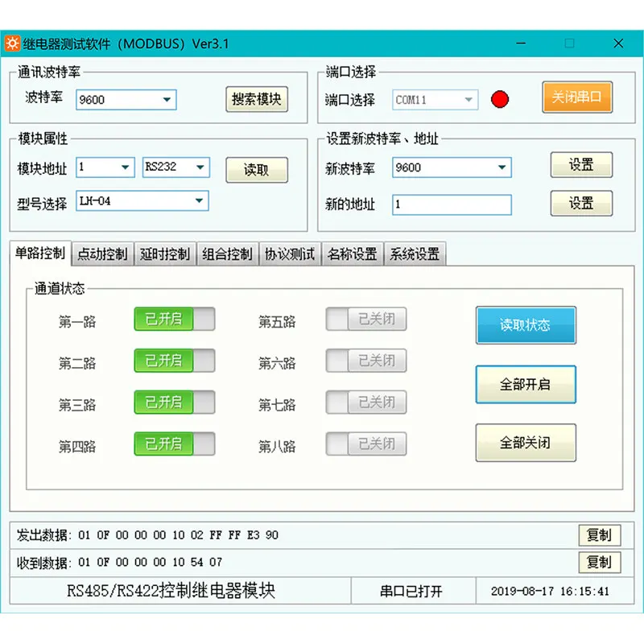The width and height of the screenshot is (644, 644).
Task: Click the orange gear app icon in title bar
Action: coord(12,43)
